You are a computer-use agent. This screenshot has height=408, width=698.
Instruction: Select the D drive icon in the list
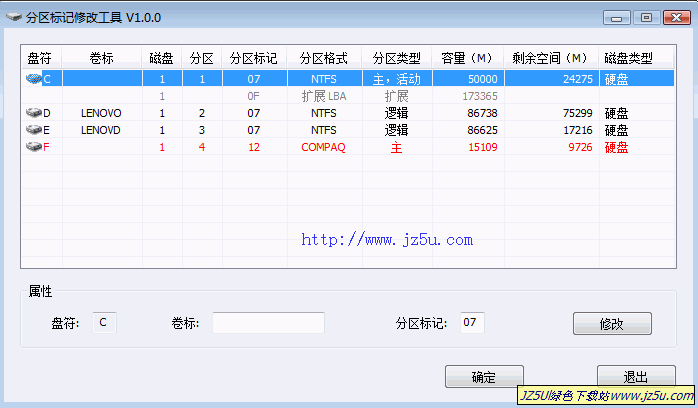pos(34,113)
